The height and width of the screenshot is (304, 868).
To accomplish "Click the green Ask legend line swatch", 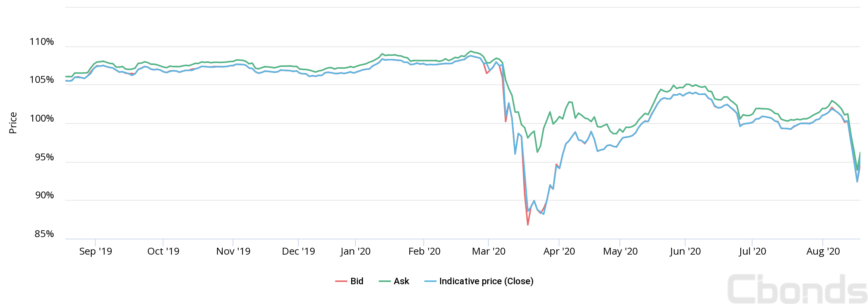I will tap(385, 281).
